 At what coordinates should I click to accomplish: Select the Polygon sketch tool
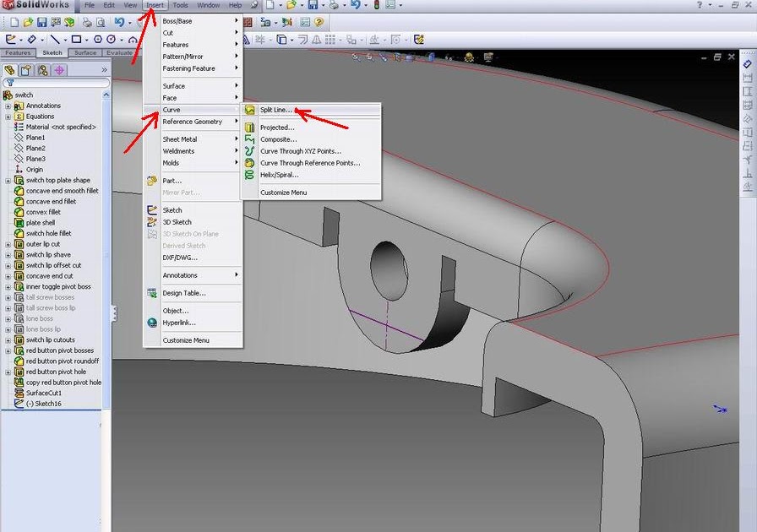point(98,39)
